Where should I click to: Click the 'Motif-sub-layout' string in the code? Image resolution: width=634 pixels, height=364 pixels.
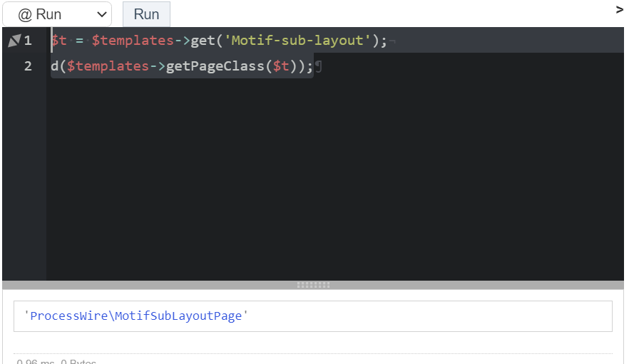pyautogui.click(x=298, y=41)
